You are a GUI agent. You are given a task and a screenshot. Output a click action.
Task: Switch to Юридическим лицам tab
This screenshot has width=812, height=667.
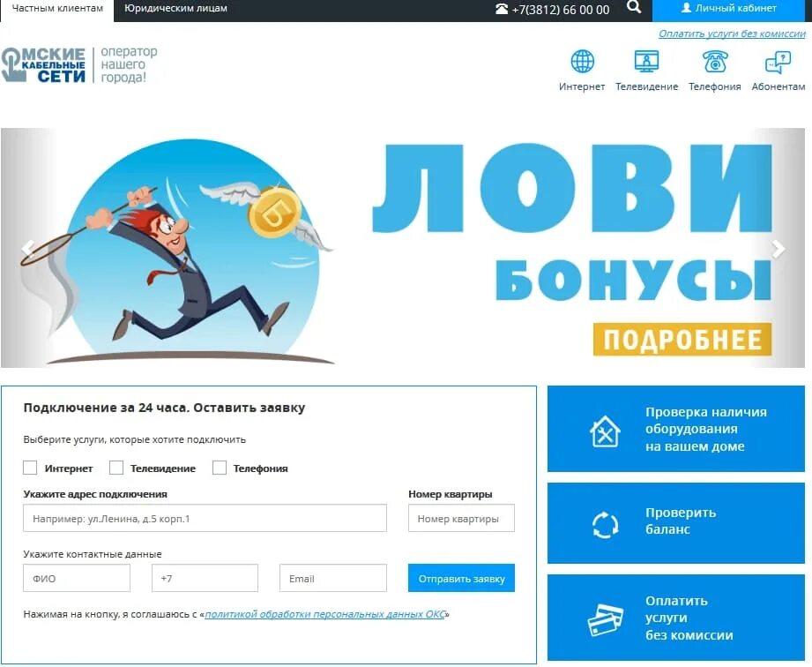coord(175,9)
